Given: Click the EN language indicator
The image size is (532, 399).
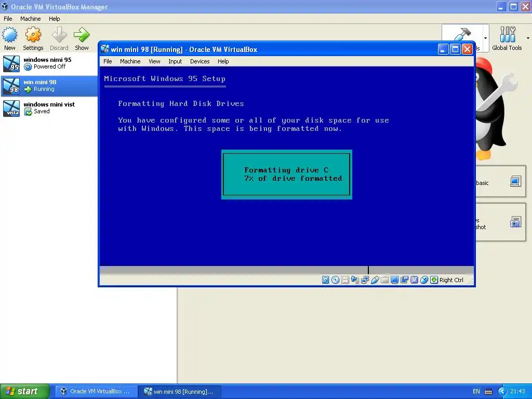Looking at the screenshot, I should [x=476, y=392].
